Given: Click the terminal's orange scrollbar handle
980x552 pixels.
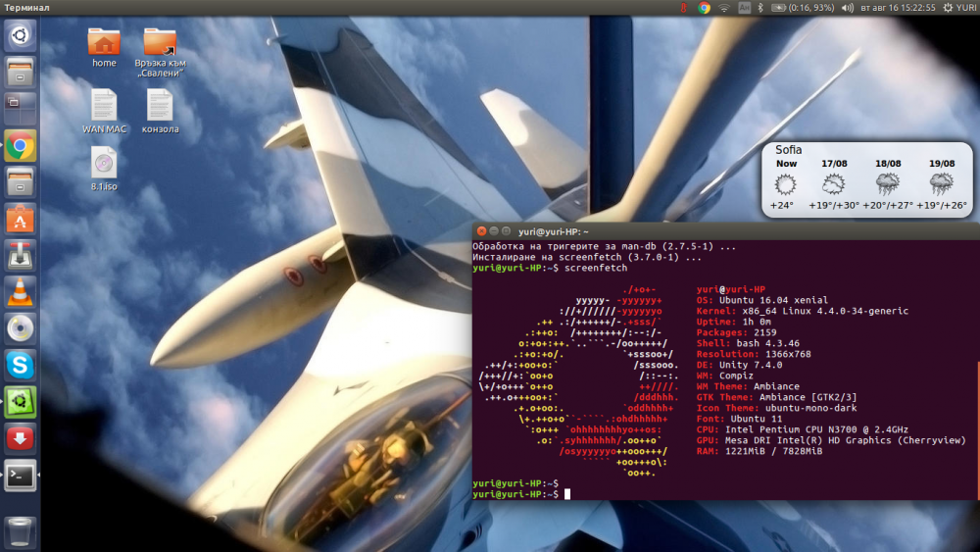Looking at the screenshot, I should tap(977, 430).
